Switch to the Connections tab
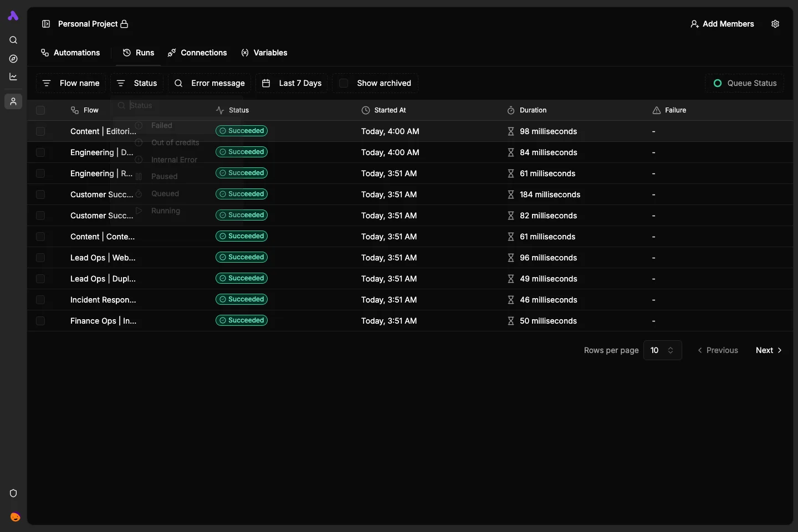798x532 pixels. pyautogui.click(x=197, y=53)
